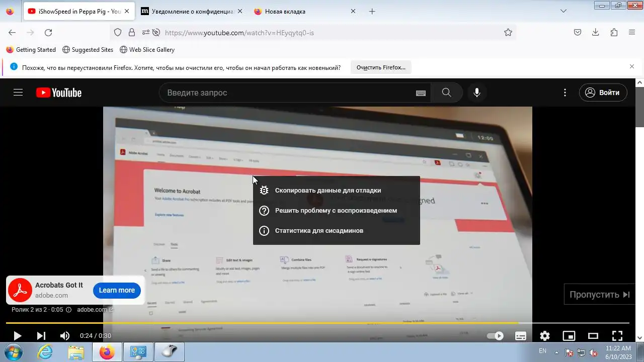
Task: Open the control panel icon on the taskbar
Action: tap(138, 352)
